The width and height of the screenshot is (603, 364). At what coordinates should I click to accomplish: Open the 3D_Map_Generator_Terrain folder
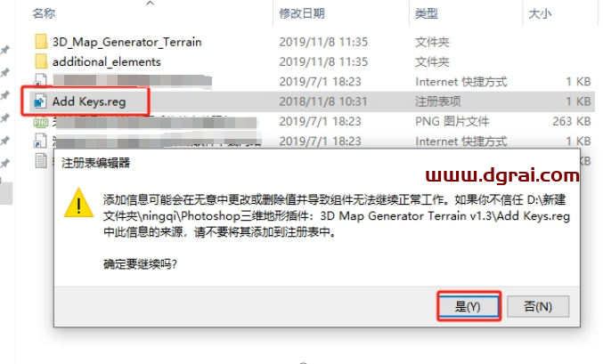pos(126,42)
